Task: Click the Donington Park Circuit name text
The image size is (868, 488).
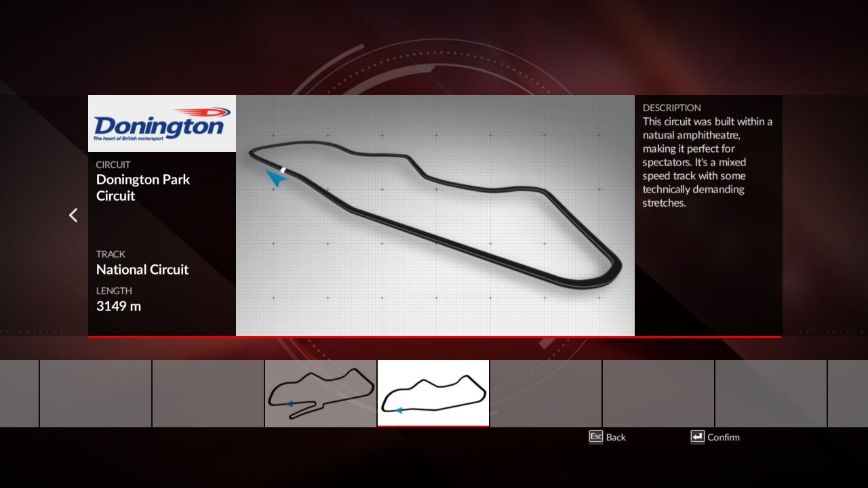Action: tap(143, 188)
